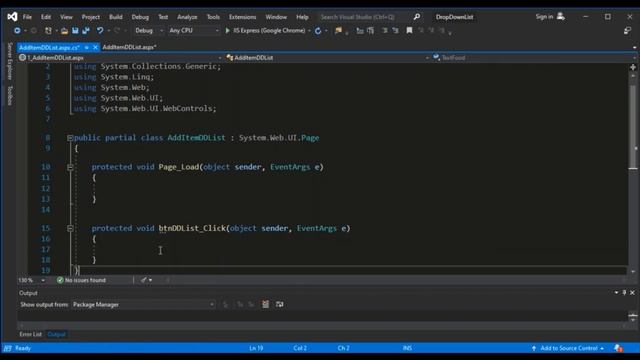Screen dimensions: 640x360
Task: Pin the Output panel with auto-hide icon
Action: click(x=624, y=293)
